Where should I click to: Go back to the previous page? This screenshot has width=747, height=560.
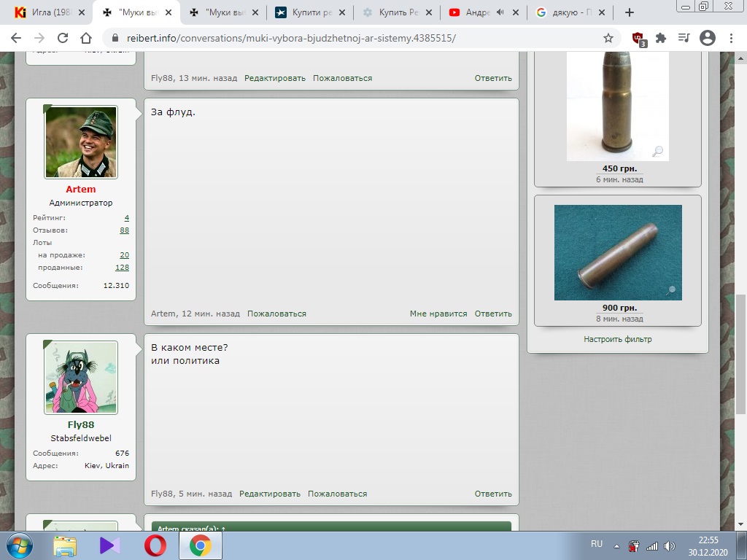[x=16, y=38]
